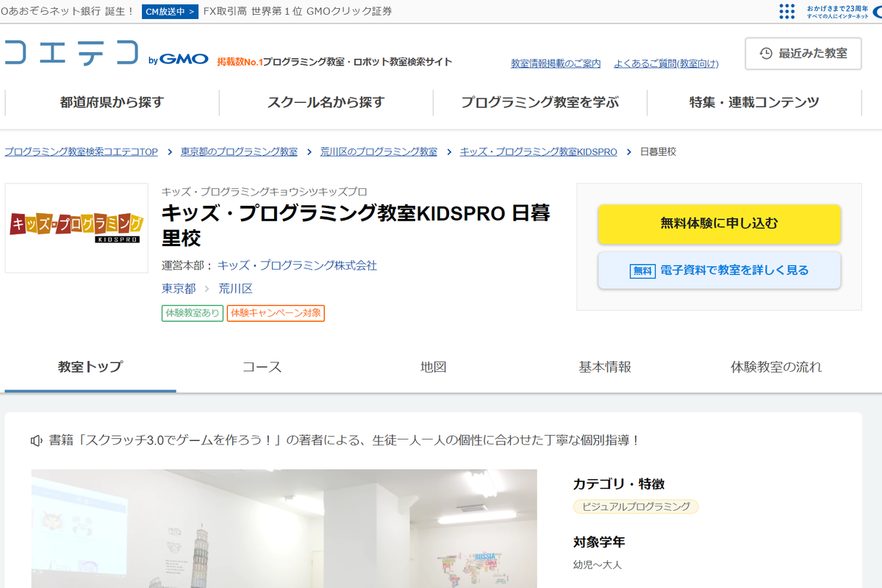
Task: Open 最近みた教室 button
Action: tap(803, 54)
